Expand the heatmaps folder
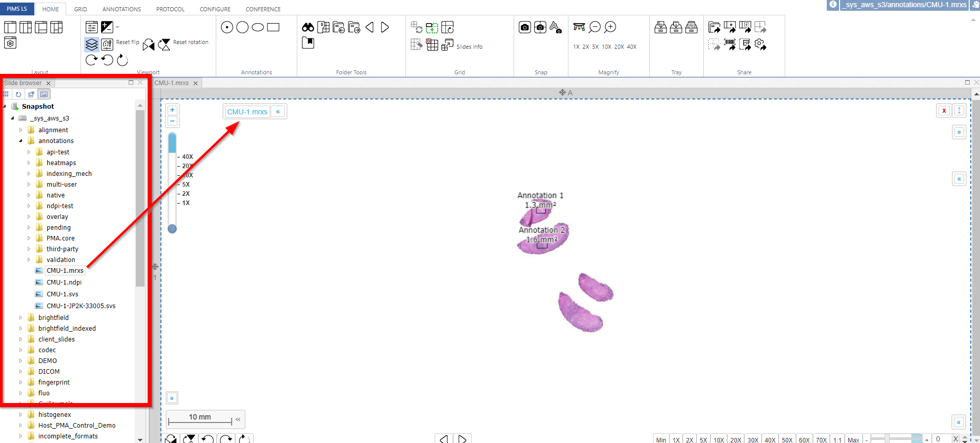 [x=29, y=163]
